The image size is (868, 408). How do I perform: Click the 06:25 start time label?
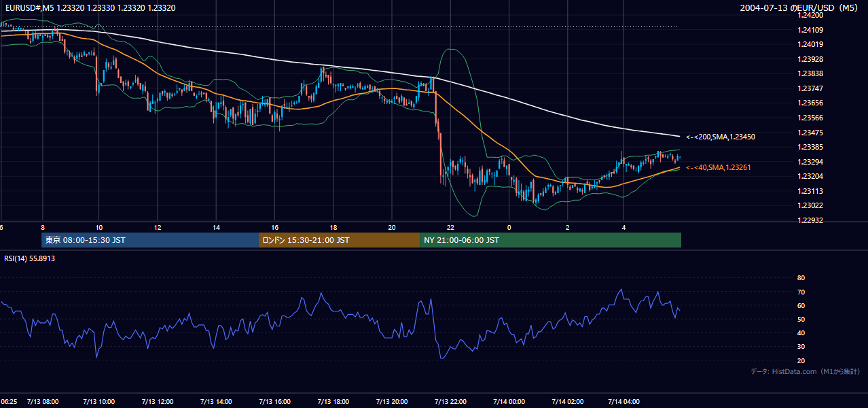point(8,401)
